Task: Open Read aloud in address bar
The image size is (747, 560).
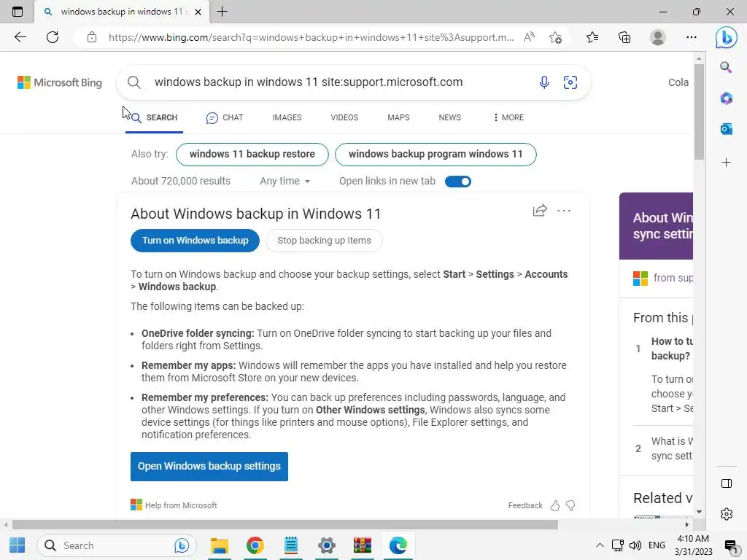Action: click(529, 37)
